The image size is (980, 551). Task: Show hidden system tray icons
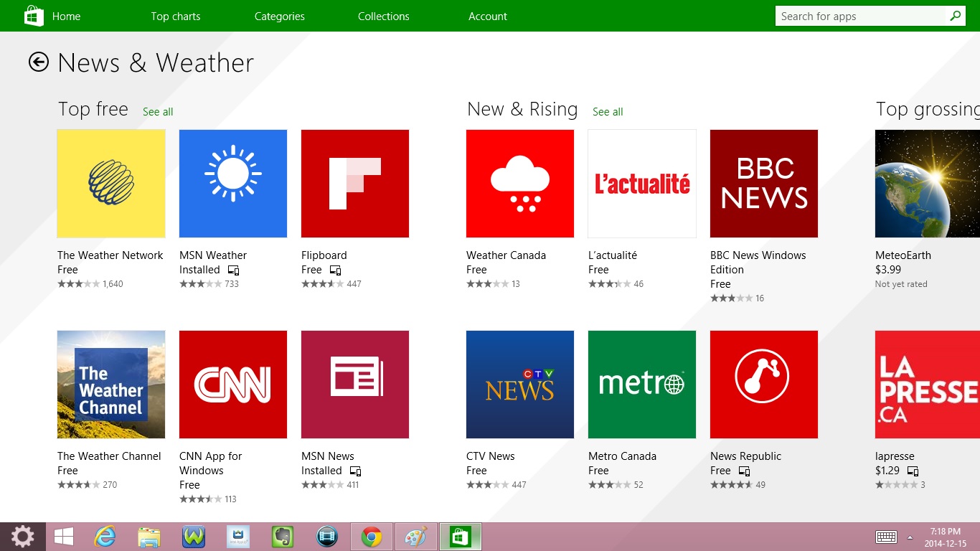tap(910, 537)
